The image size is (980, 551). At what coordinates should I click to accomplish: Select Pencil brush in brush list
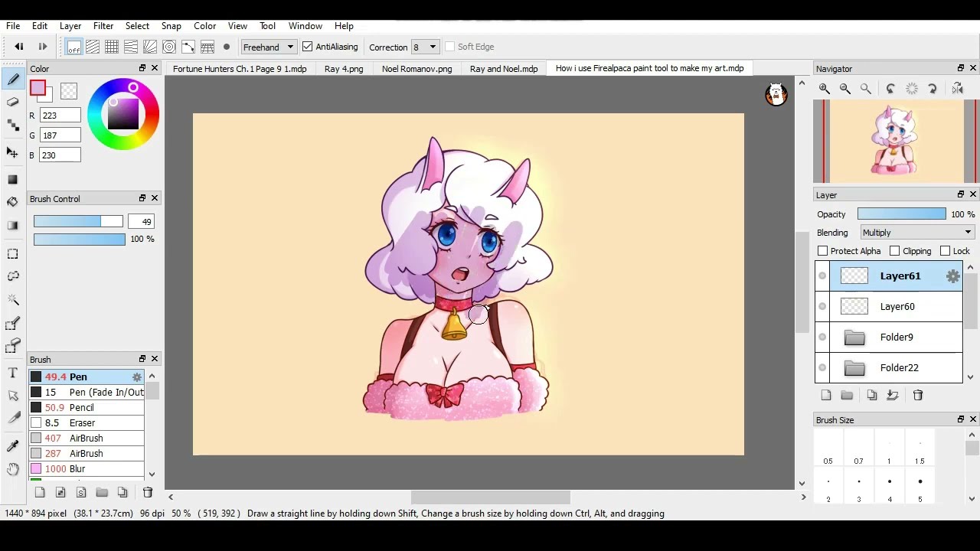(87, 408)
